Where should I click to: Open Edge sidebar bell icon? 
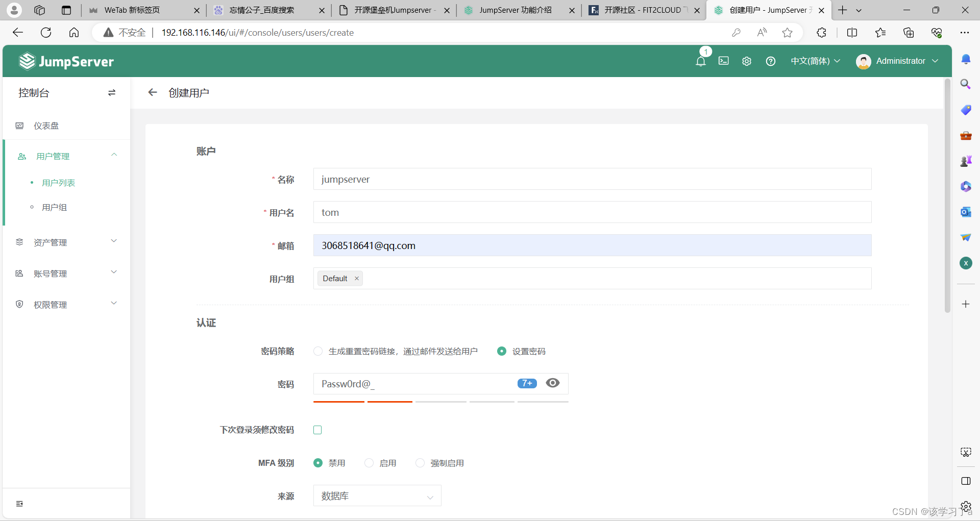pyautogui.click(x=966, y=59)
